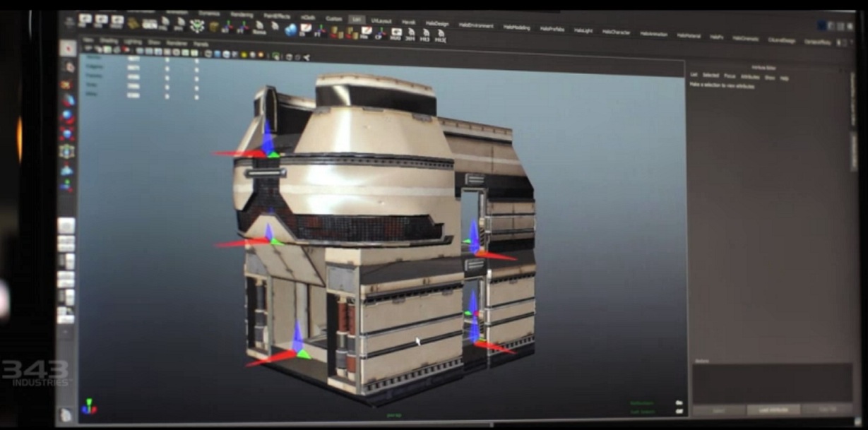Open the Show menu in viewport panel

click(153, 42)
